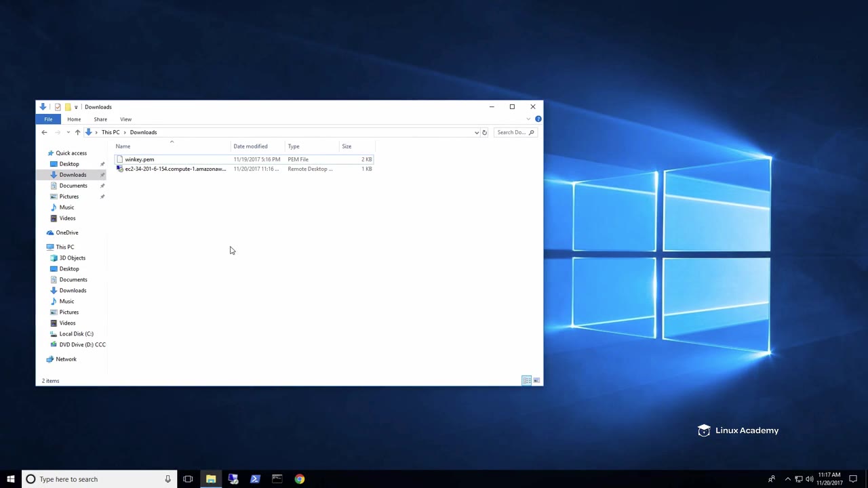Screen dimensions: 868x488
Task: Open the View ribbon tab
Action: 125,119
